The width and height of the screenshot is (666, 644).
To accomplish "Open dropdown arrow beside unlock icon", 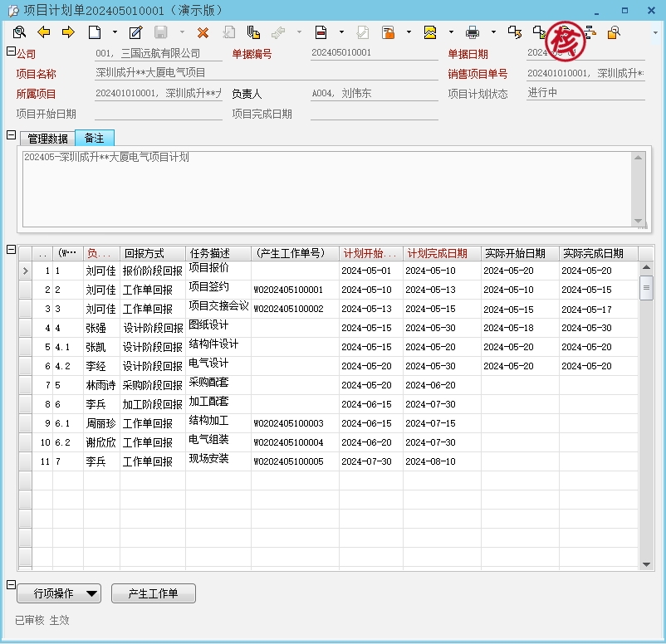I will [409, 32].
